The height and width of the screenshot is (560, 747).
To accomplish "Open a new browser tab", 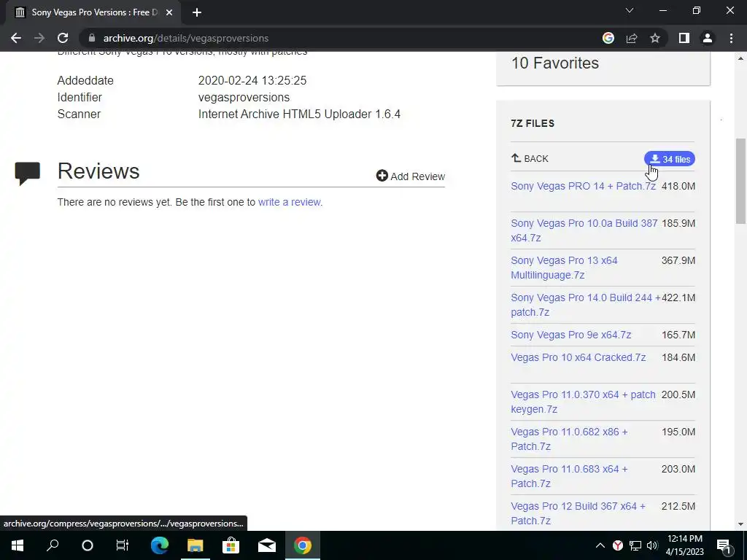I will tap(197, 12).
